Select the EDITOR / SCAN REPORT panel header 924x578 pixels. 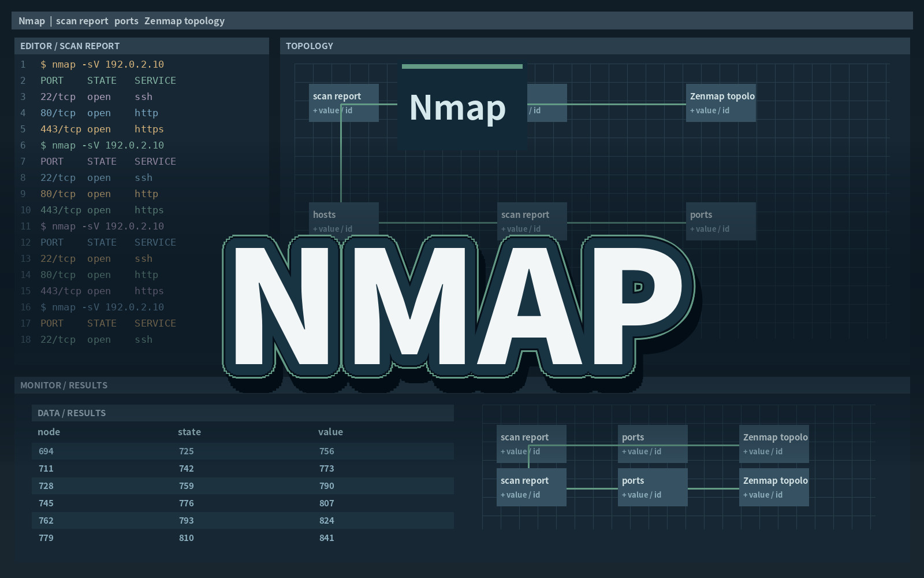click(141, 46)
